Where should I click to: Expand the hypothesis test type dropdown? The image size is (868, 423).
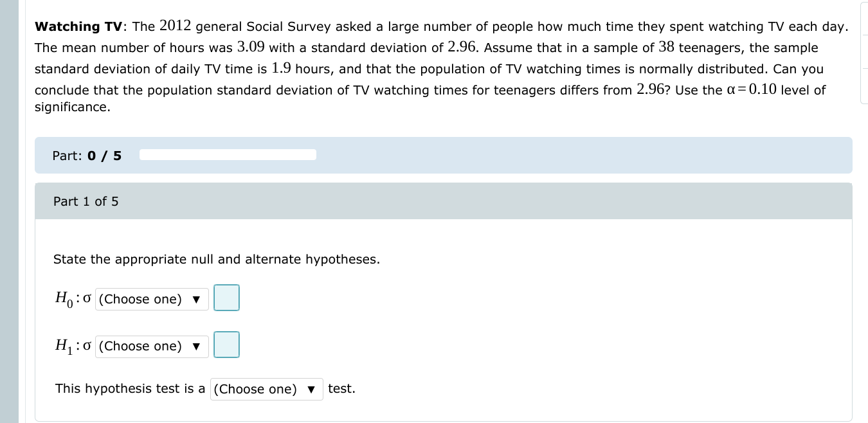click(266, 389)
